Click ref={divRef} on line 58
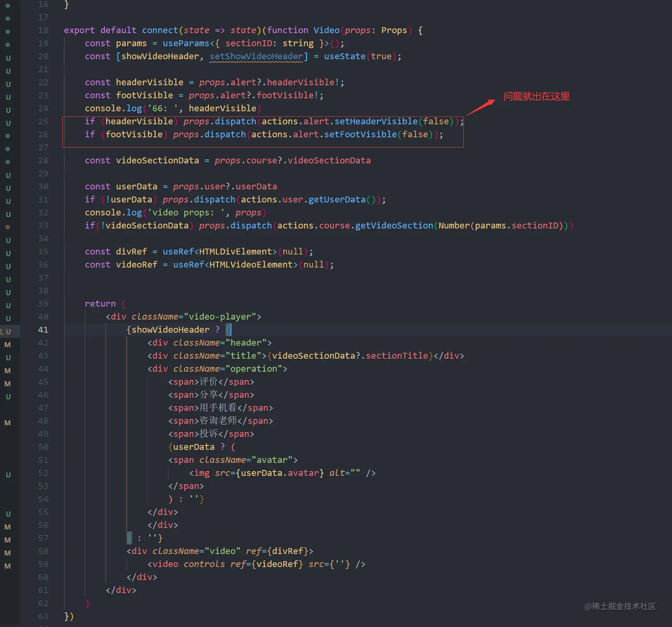This screenshot has height=627, width=672. tap(277, 551)
